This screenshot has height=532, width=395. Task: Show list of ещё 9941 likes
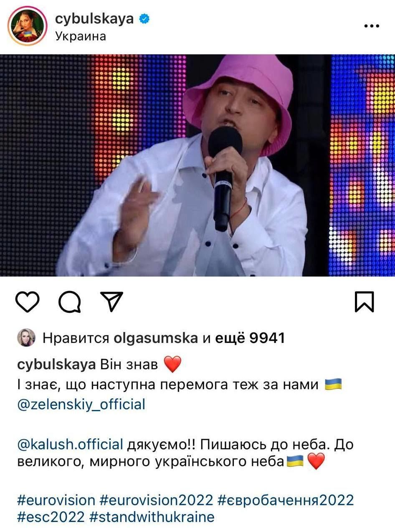pyautogui.click(x=250, y=338)
